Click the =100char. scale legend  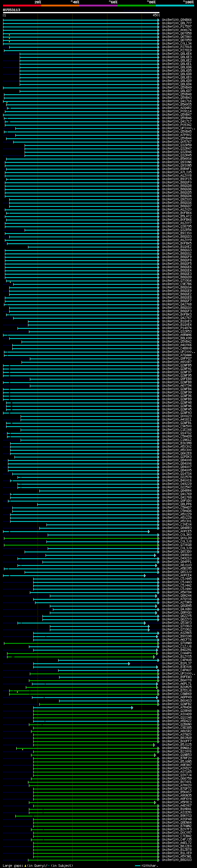(146, 866)
